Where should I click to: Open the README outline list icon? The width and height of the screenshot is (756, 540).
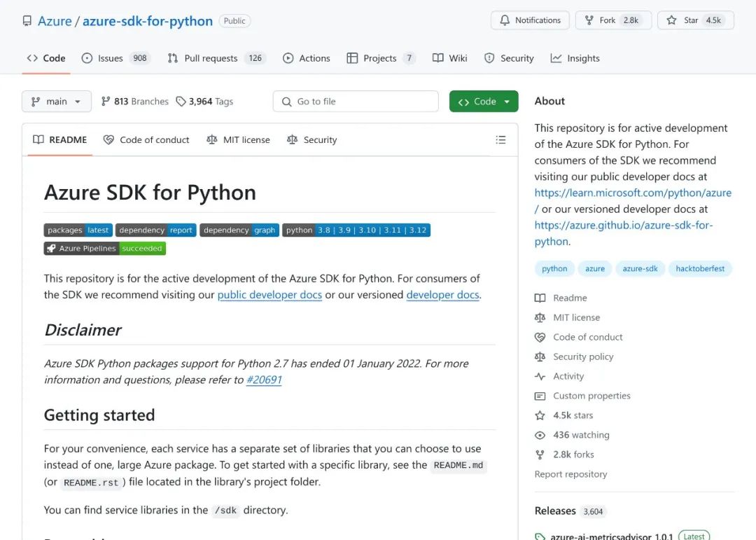500,140
